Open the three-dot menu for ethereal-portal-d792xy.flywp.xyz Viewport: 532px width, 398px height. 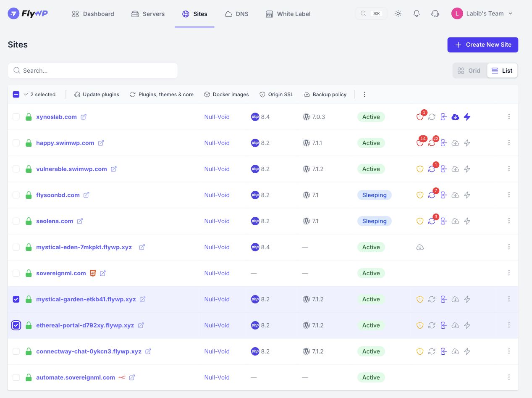509,325
